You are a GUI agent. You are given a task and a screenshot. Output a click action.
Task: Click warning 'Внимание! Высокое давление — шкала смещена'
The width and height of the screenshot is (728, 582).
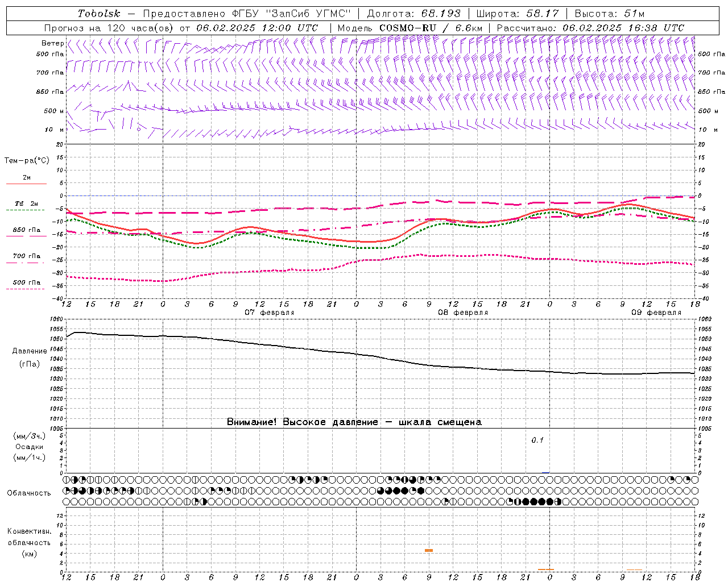point(354,422)
